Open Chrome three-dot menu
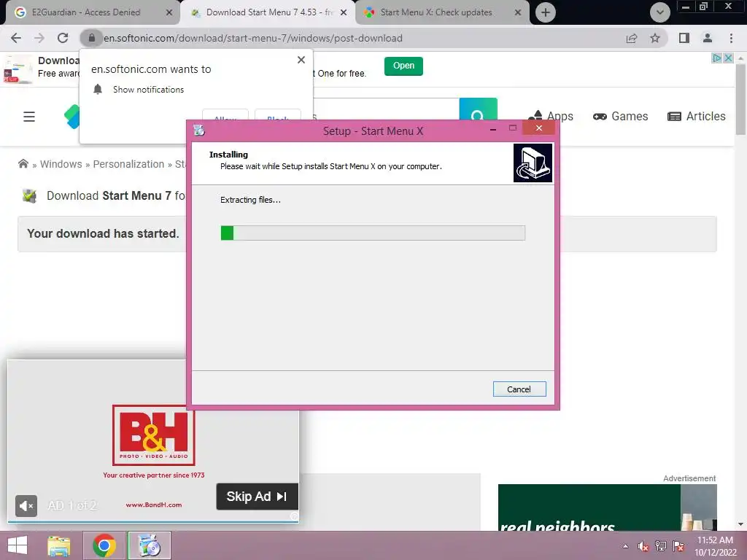The image size is (747, 560). coord(731,38)
